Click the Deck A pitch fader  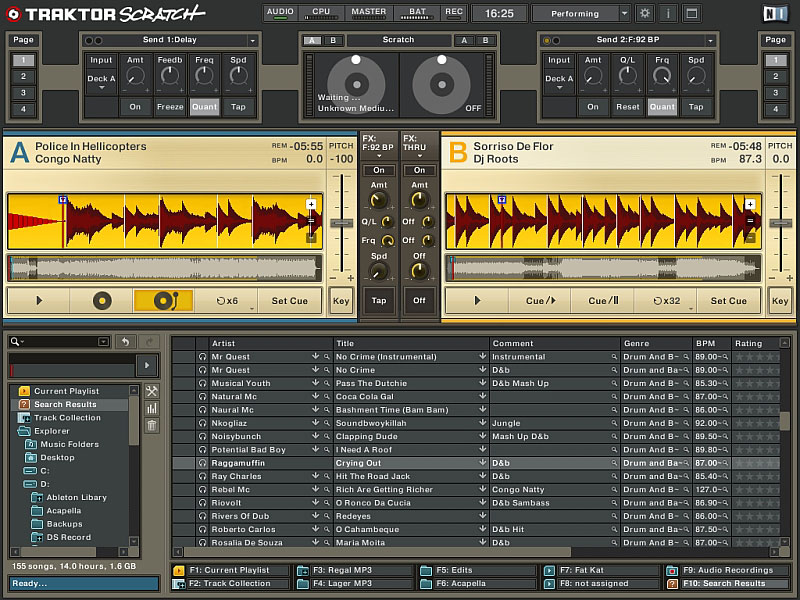point(341,221)
